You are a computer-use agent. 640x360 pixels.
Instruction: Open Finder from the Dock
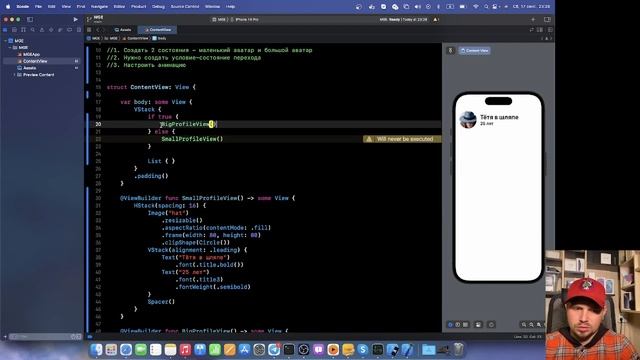click(x=96, y=349)
